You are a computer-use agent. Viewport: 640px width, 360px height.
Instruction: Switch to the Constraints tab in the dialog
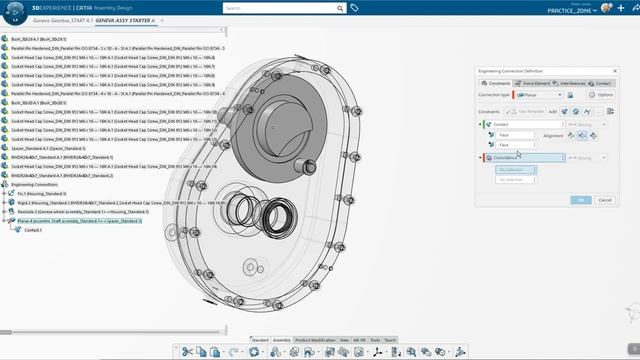point(496,83)
